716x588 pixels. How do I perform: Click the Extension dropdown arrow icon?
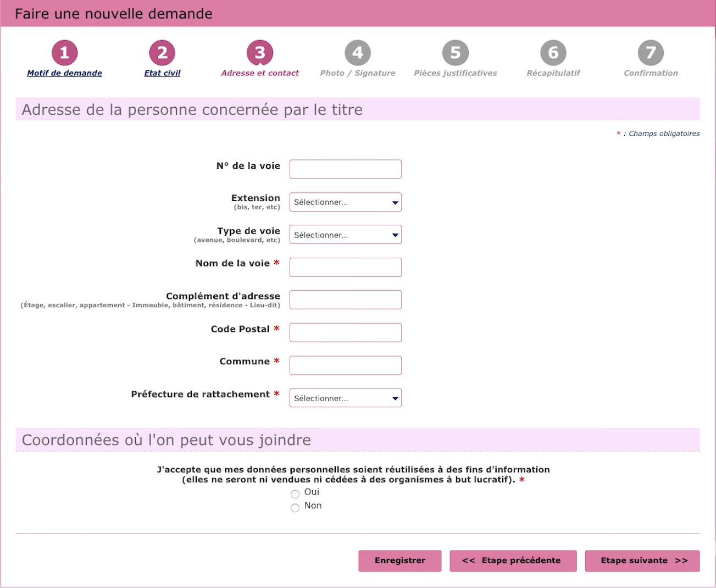pyautogui.click(x=394, y=202)
